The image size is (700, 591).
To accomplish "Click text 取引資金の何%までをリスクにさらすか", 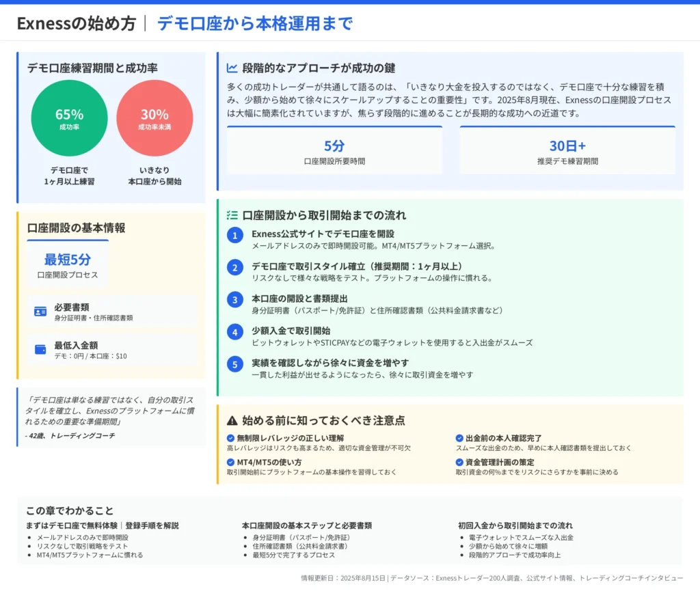I will (x=537, y=472).
